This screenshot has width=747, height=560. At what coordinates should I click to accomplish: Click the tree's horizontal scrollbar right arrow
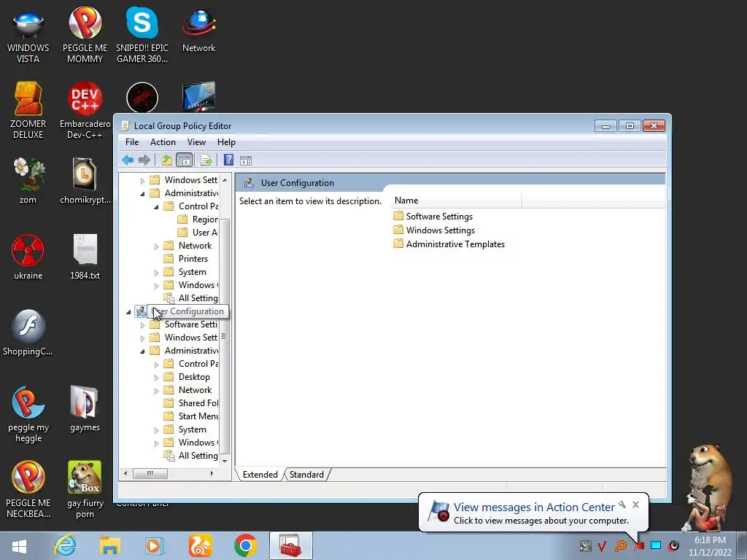(x=212, y=473)
